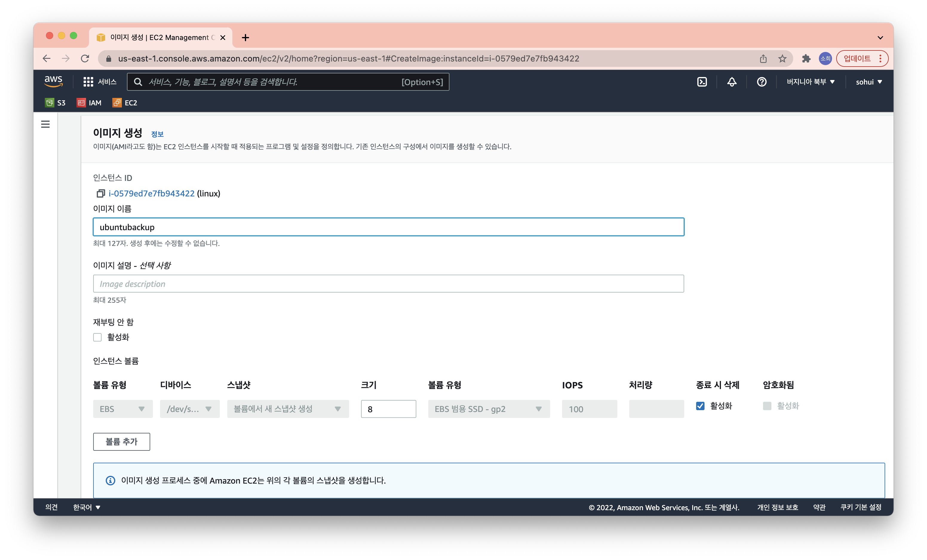Click the empty 처리량 throughput field
Screen dimensions: 927x560
[x=656, y=409]
